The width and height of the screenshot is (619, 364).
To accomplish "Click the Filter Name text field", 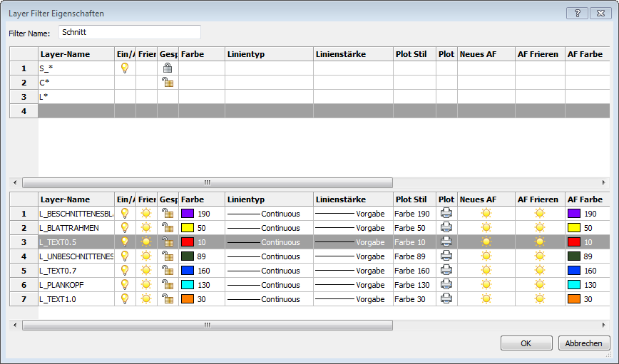I will (129, 32).
